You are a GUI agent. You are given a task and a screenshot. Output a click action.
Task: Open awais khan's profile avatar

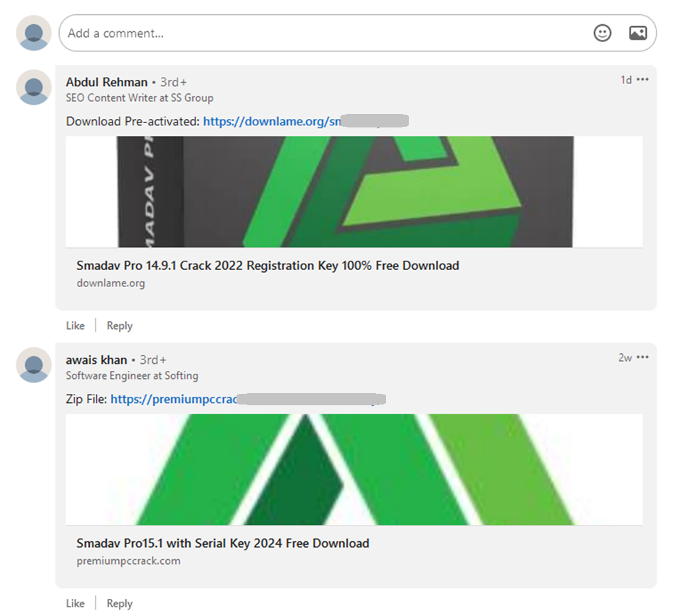[34, 365]
